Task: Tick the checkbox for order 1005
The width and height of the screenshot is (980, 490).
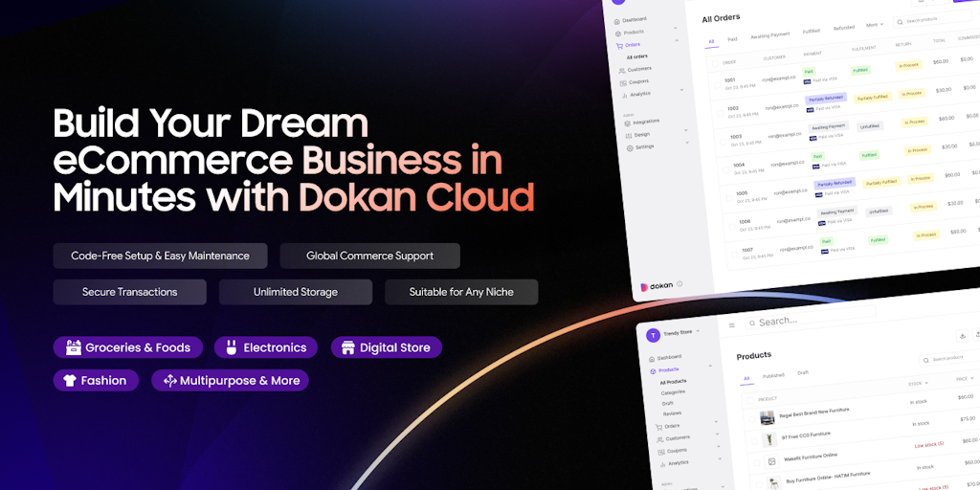Action: 728,198
